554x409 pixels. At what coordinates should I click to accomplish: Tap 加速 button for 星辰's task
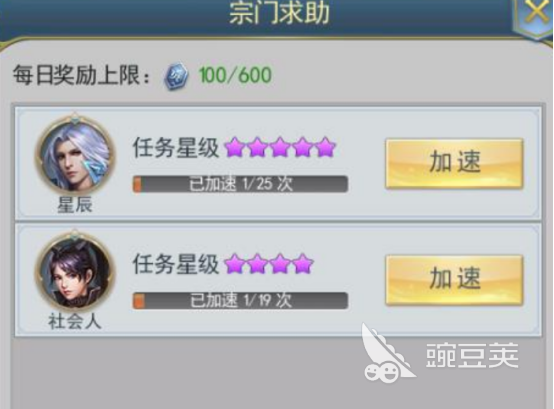tap(454, 163)
